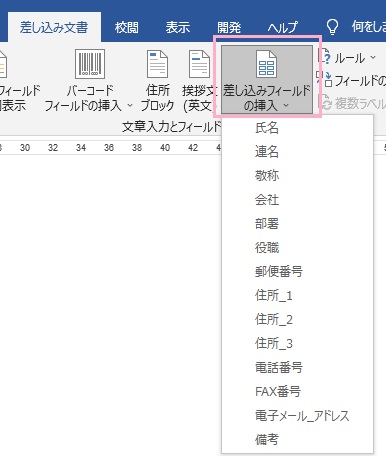
Task: Open the 差し込み文書 ribbon tab
Action: tap(54, 27)
